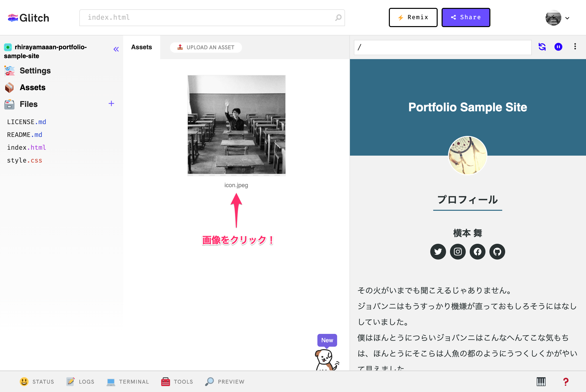This screenshot has width=586, height=392.
Task: Focus the index.html file search field
Action: 212,17
